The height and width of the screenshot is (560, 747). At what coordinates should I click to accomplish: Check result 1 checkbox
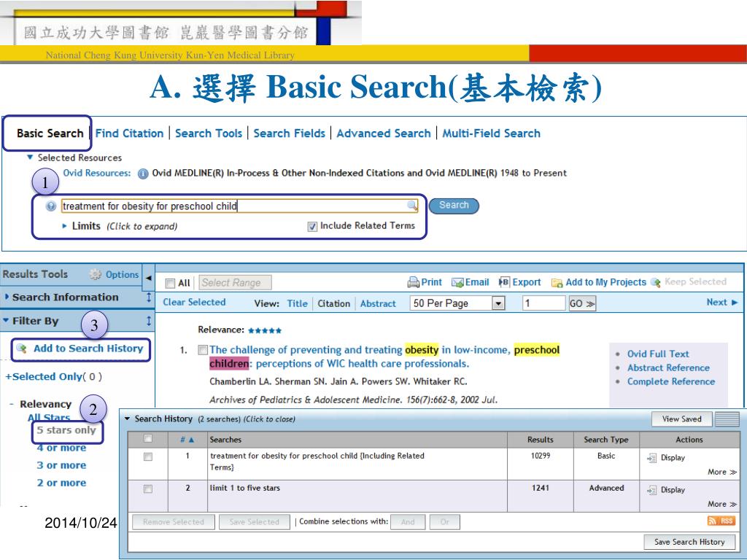pos(203,350)
